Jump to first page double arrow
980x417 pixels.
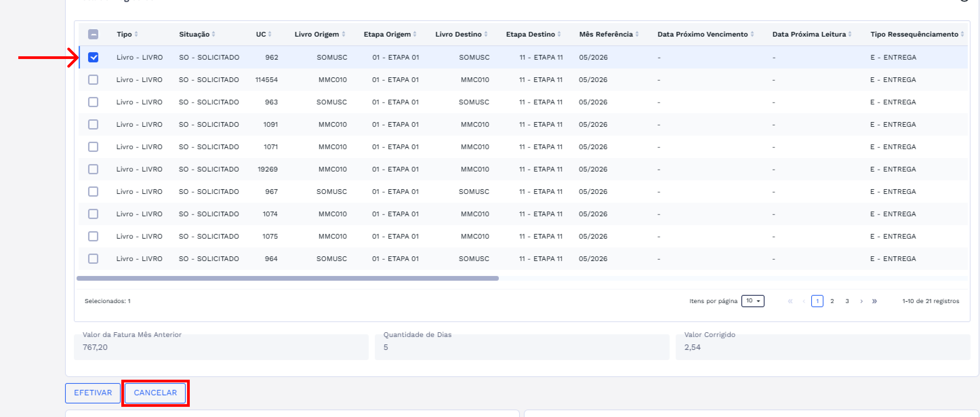[790, 301]
